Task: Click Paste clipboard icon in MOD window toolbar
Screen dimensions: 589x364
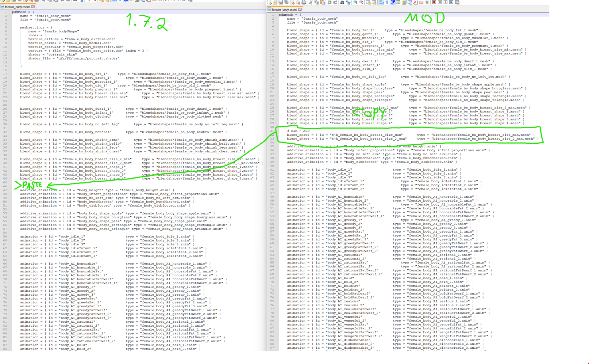Action: coord(322,2)
